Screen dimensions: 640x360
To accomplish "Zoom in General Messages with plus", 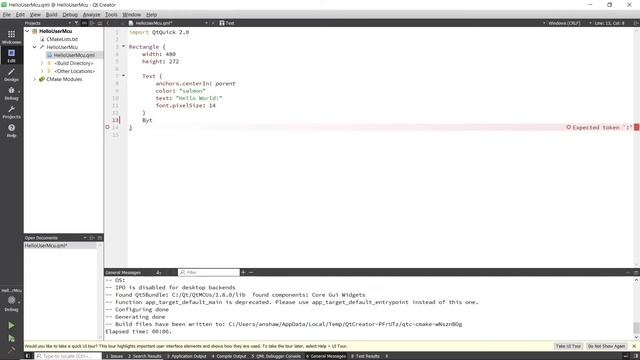I will 243,272.
